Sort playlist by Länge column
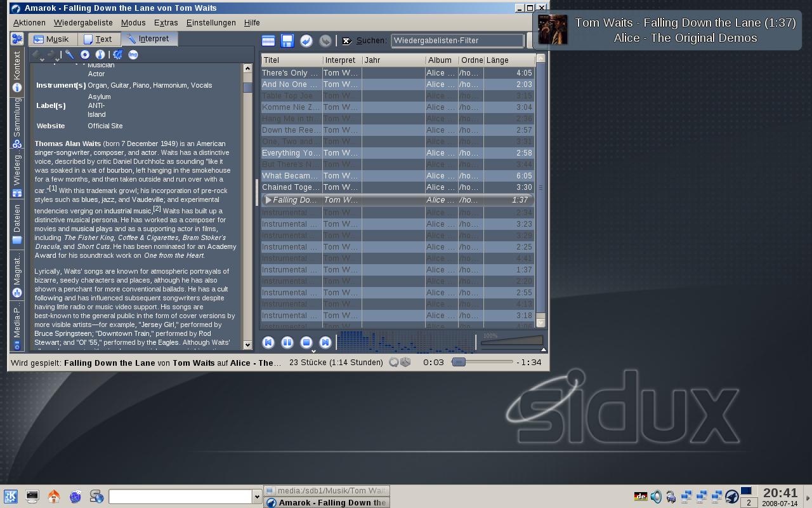812x508 pixels. [x=509, y=60]
